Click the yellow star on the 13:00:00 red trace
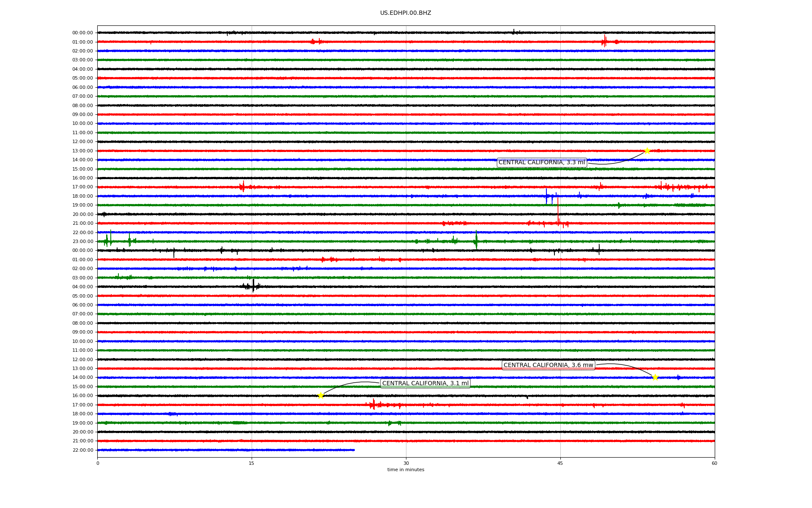Viewport: 812px width, 508px height. pyautogui.click(x=647, y=151)
